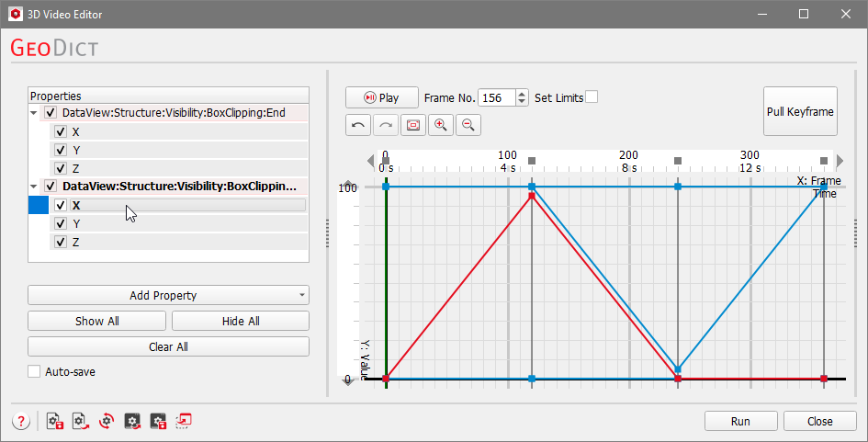Viewport: 868px width, 442px height.
Task: Collapse the second BoxClipping property group
Action: coord(35,187)
